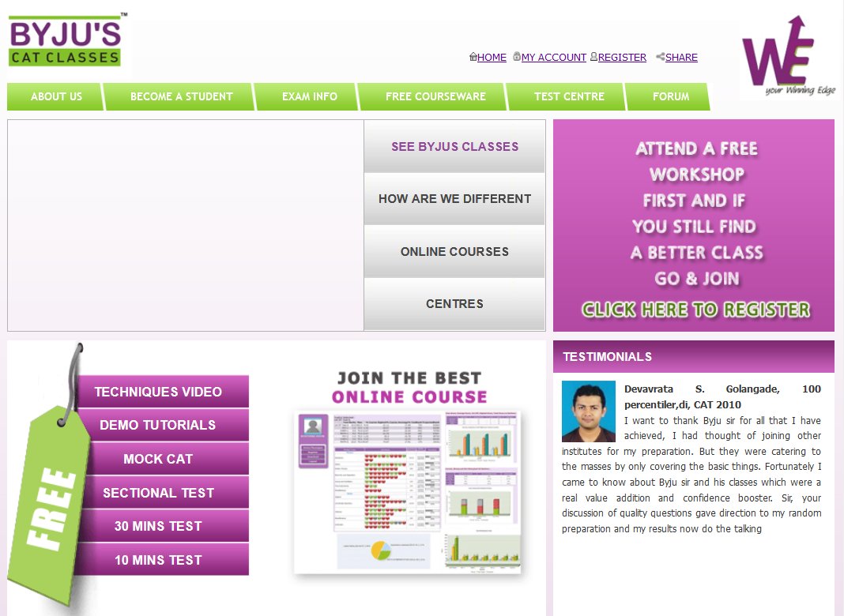
Task: Select the HOW ARE WE DIFFERENT tab
Action: (454, 199)
